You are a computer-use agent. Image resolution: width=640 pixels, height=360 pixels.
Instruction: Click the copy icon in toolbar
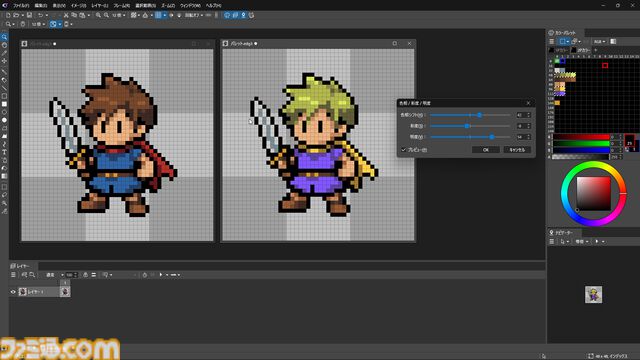(x=74, y=15)
